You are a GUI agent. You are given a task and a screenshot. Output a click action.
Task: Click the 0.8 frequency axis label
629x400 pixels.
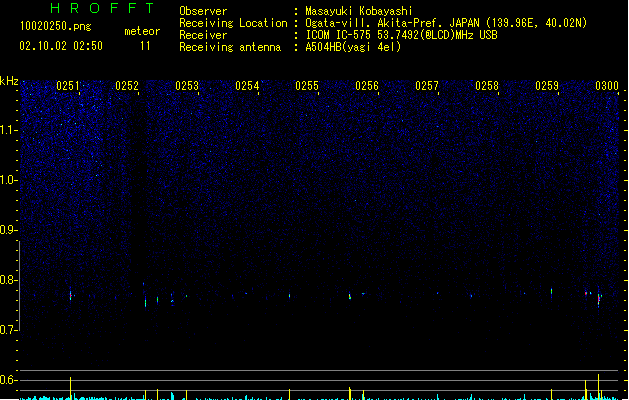pos(8,280)
